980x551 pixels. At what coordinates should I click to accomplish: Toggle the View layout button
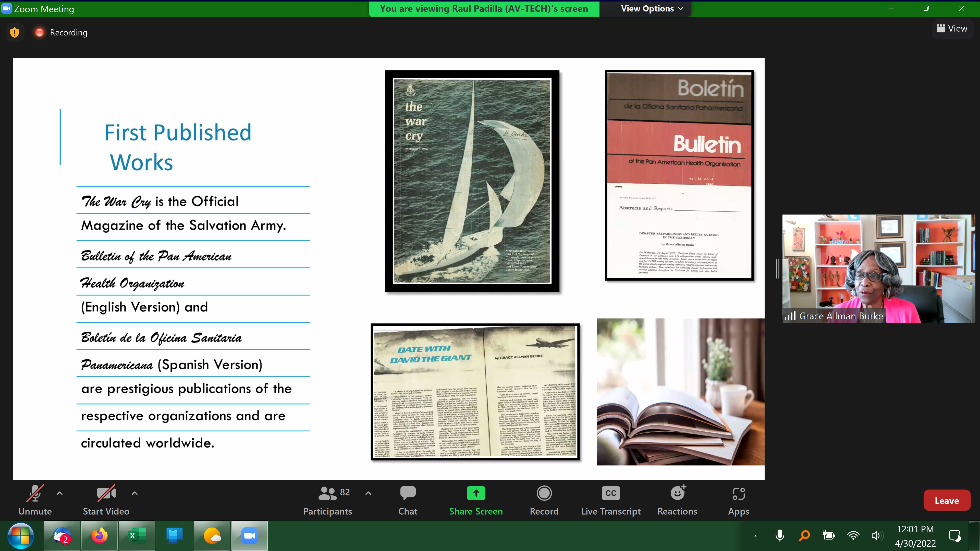952,29
